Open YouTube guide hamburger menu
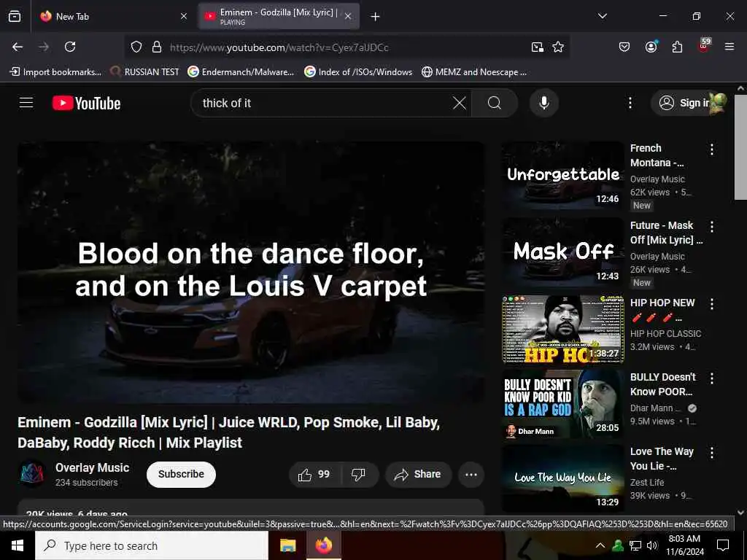Screen dimensions: 747x560 [x=26, y=103]
